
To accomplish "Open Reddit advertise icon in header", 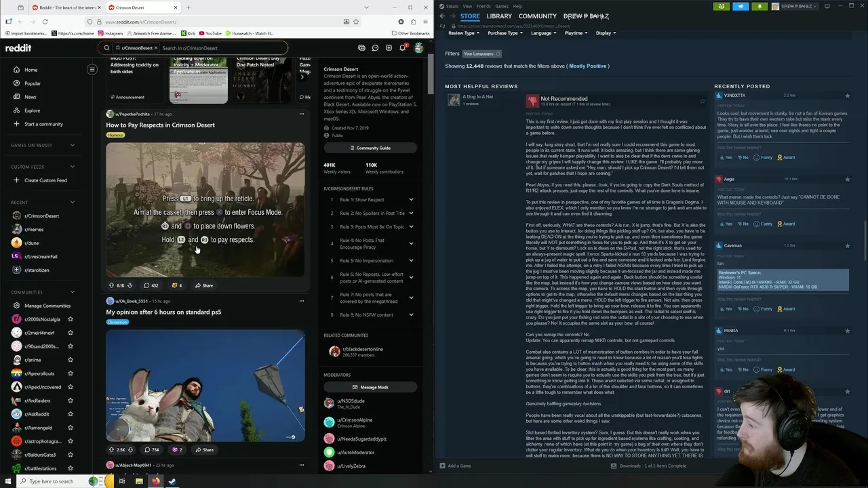I will (361, 48).
